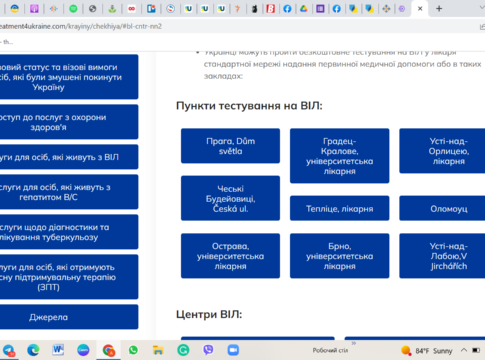
Task: Show hidden system tray icons
Action: pos(464,350)
